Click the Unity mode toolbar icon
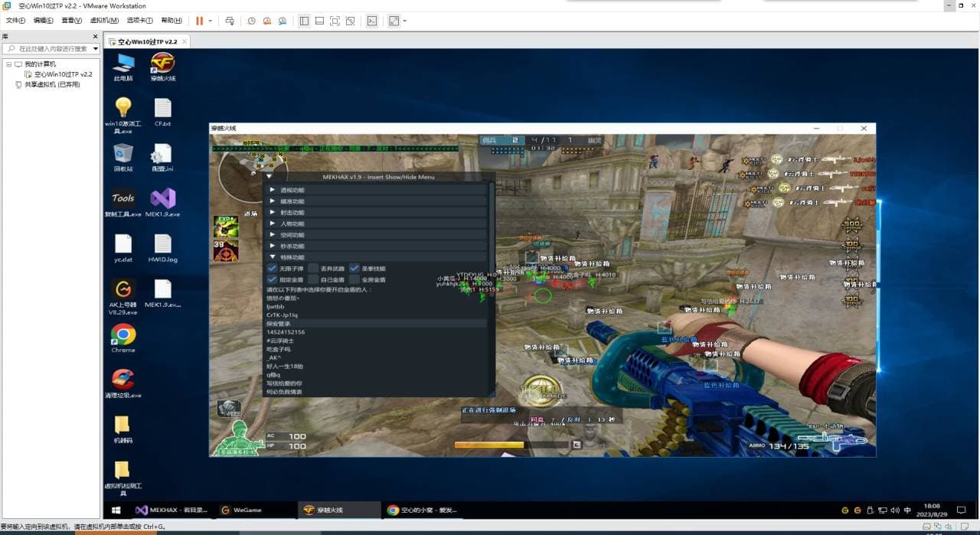The image size is (980, 535). click(x=350, y=21)
